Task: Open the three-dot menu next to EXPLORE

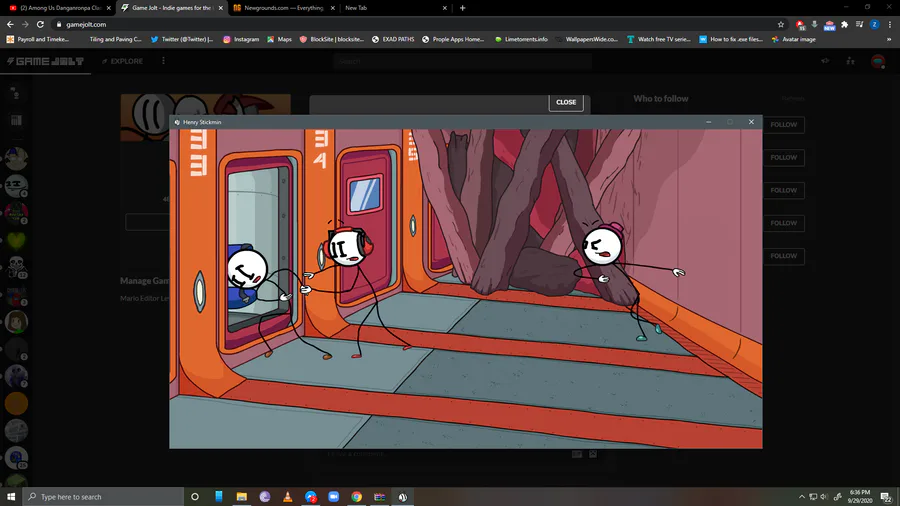Action: pos(164,61)
